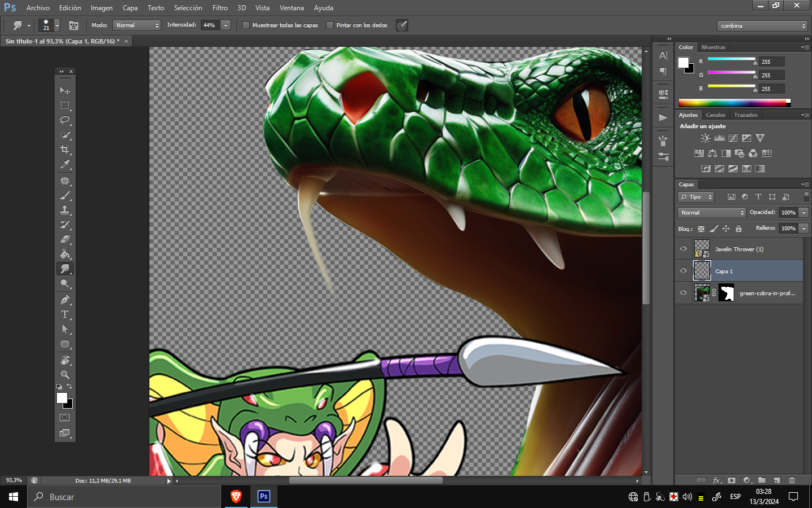The width and height of the screenshot is (812, 508).
Task: Open the Capas panel options menu
Action: (805, 185)
